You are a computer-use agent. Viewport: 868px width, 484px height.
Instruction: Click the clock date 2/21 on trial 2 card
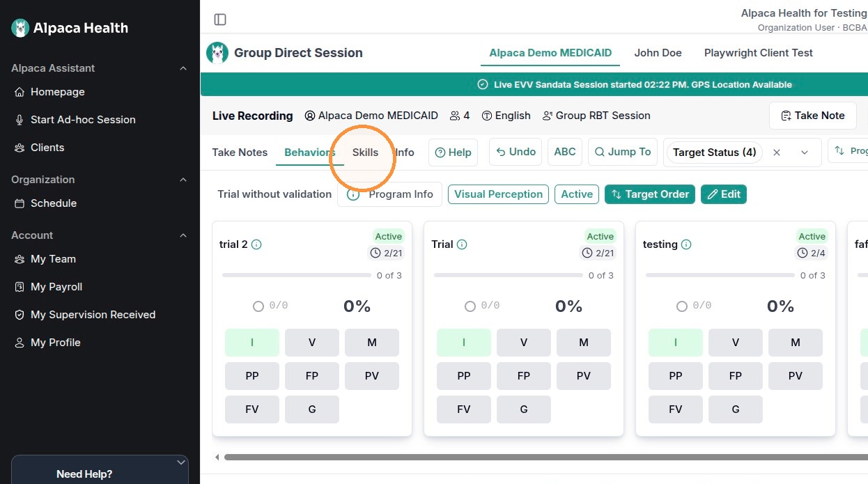(x=386, y=253)
